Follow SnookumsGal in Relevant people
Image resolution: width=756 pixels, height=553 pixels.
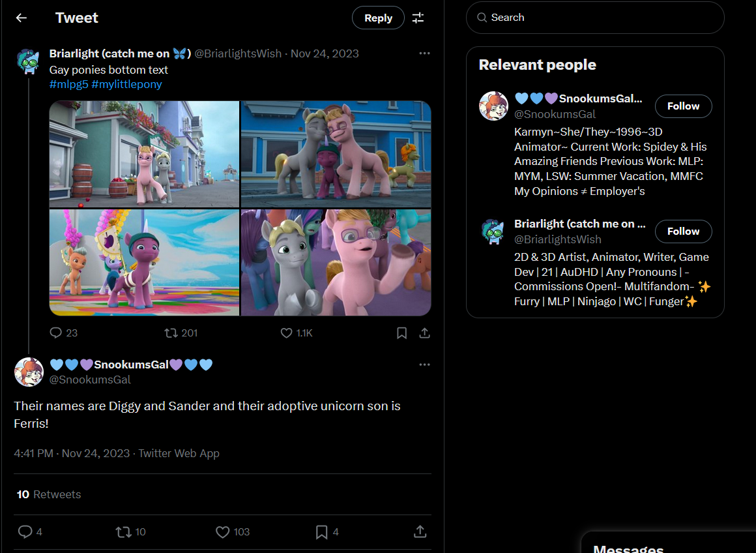(x=683, y=106)
